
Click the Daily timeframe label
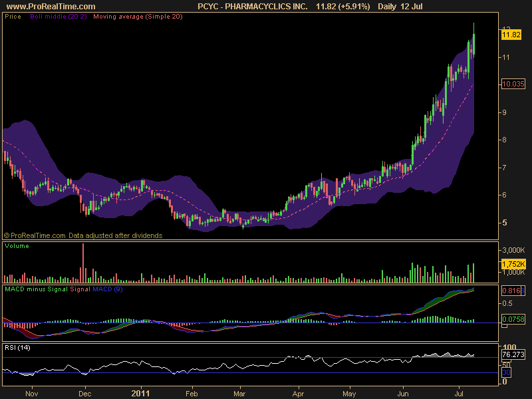click(387, 7)
